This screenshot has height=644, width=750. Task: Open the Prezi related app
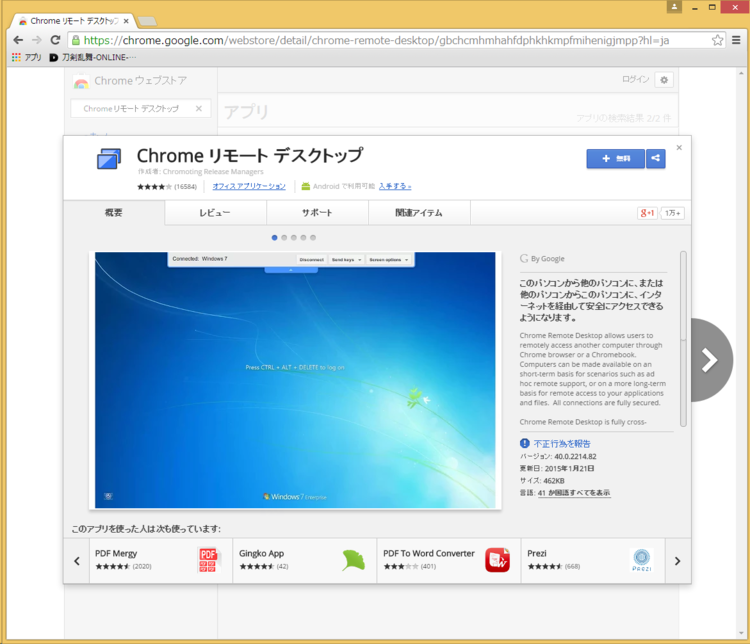coord(593,561)
